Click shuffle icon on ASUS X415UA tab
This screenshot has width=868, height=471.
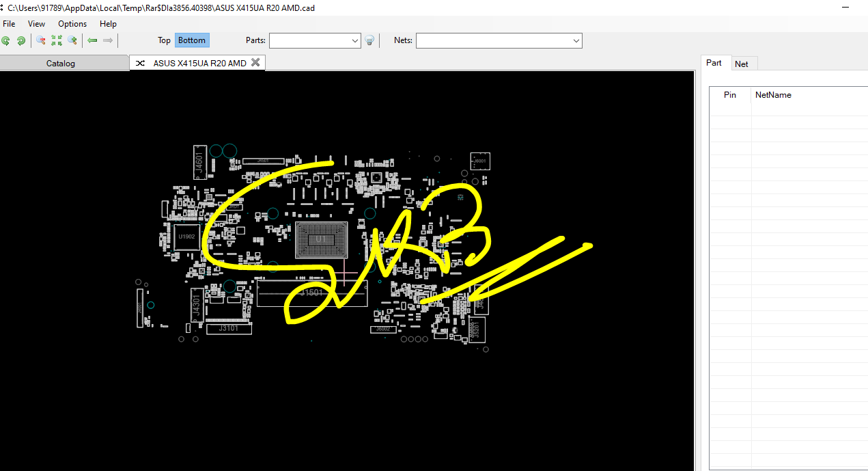coord(140,63)
